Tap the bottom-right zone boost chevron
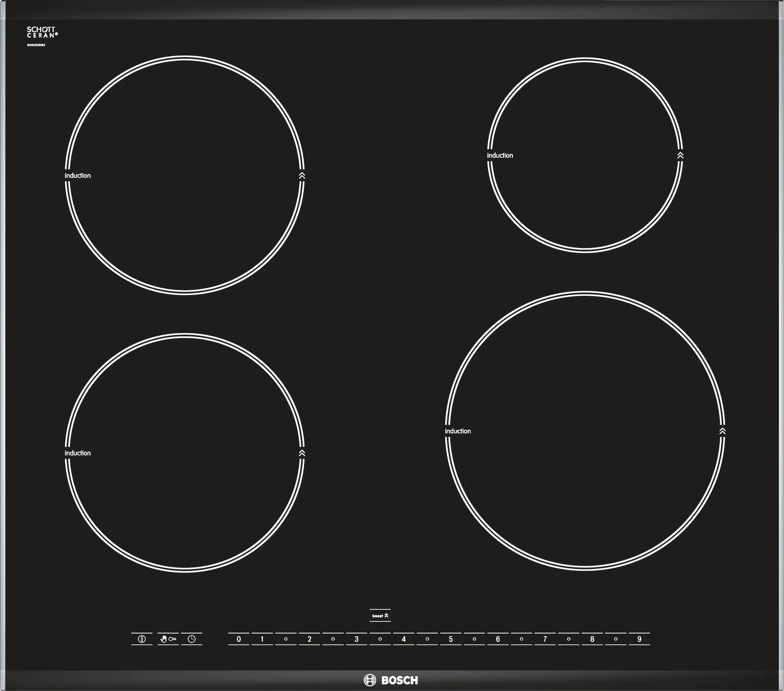The image size is (784, 691). (722, 431)
